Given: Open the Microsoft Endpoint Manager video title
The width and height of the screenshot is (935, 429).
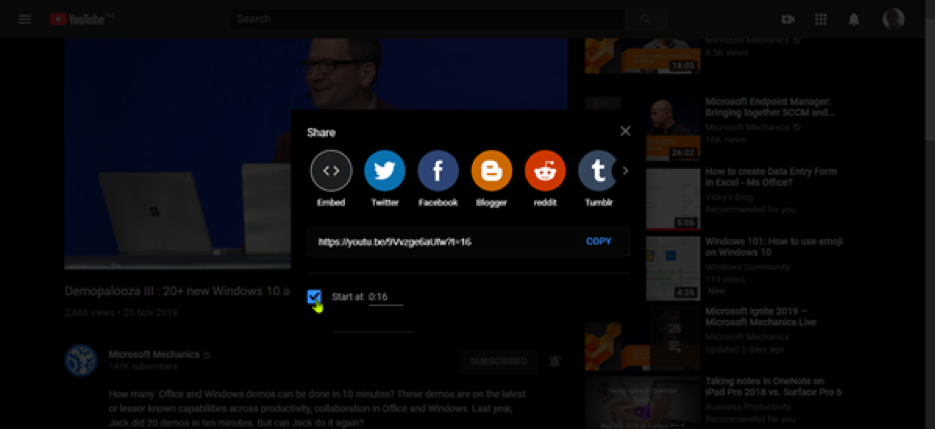Looking at the screenshot, I should point(769,107).
